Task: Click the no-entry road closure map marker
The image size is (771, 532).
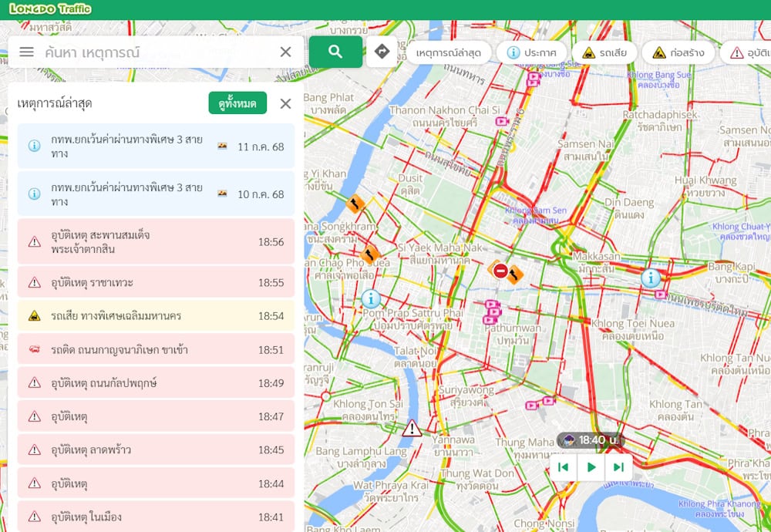Action: [500, 271]
